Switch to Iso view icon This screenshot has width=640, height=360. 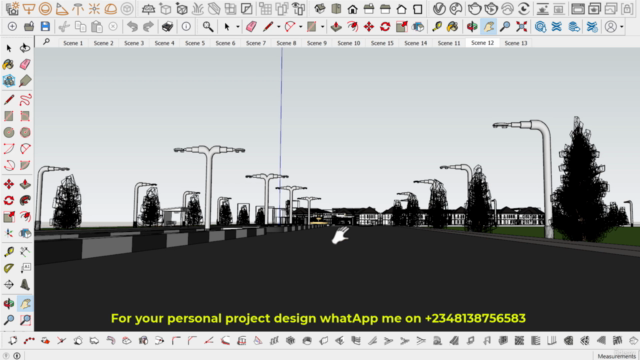click(320, 9)
